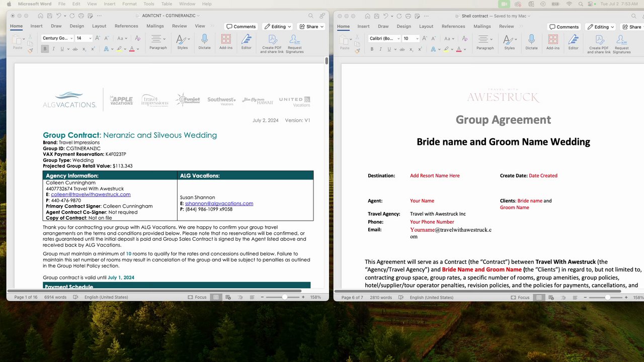
Task: Click Create PDF and share link in AGNTCNT window
Action: point(272,44)
